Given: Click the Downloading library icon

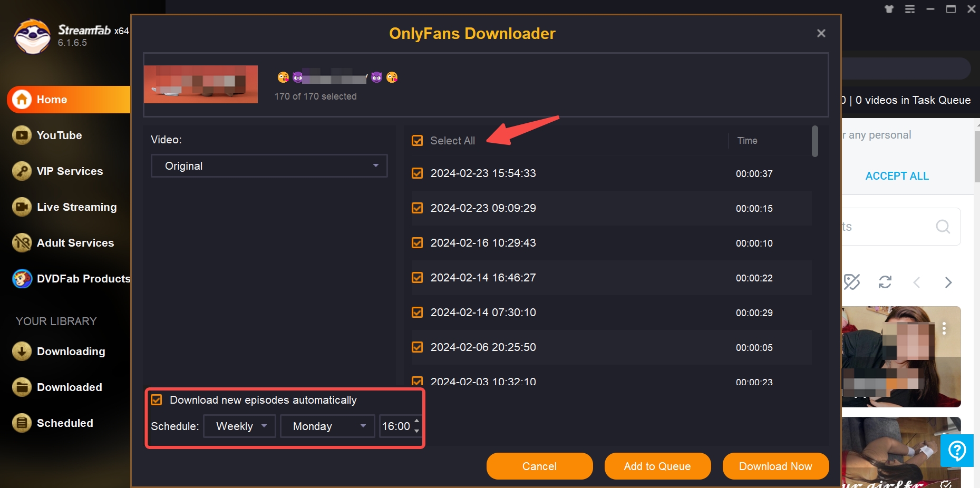Looking at the screenshot, I should (22, 352).
